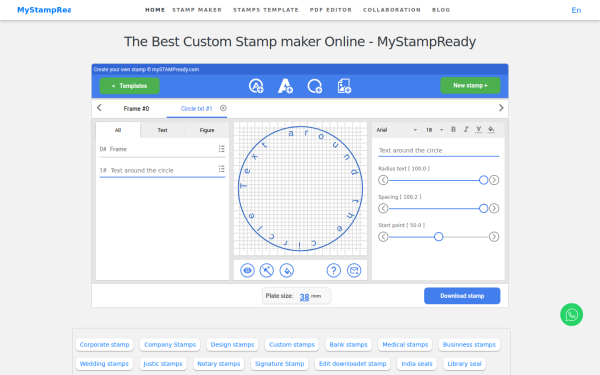
Task: Click the preview eye icon below canvas
Action: tap(248, 271)
